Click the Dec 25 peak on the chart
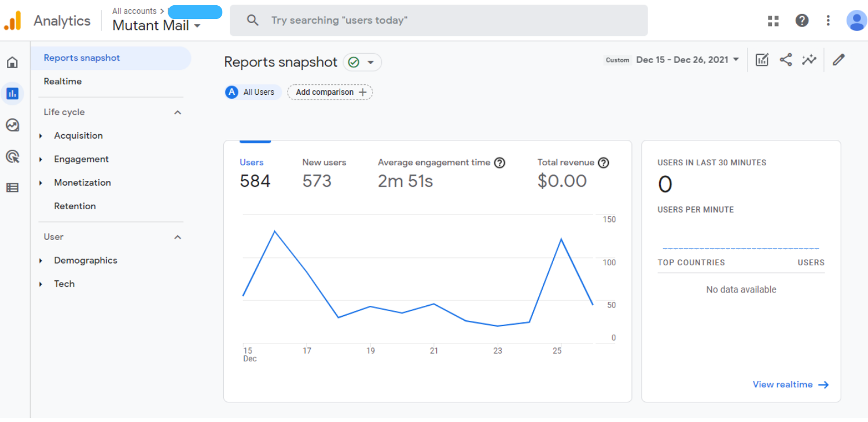This screenshot has height=422, width=868. click(x=560, y=239)
